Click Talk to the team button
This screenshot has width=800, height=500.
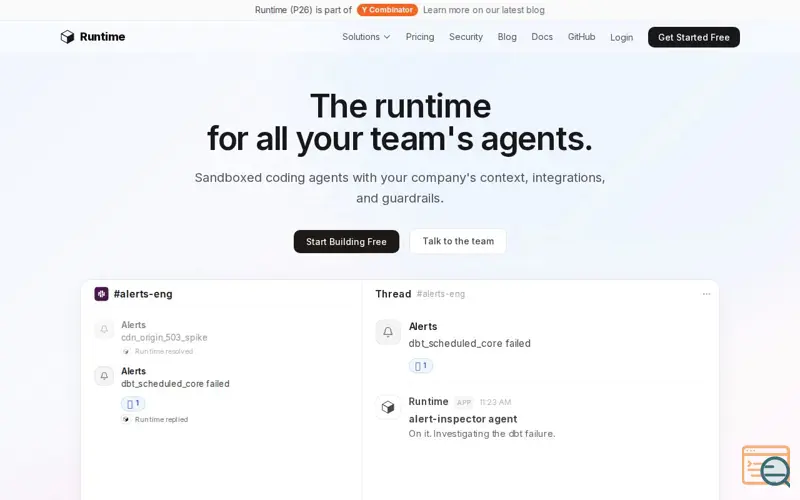[x=458, y=241]
